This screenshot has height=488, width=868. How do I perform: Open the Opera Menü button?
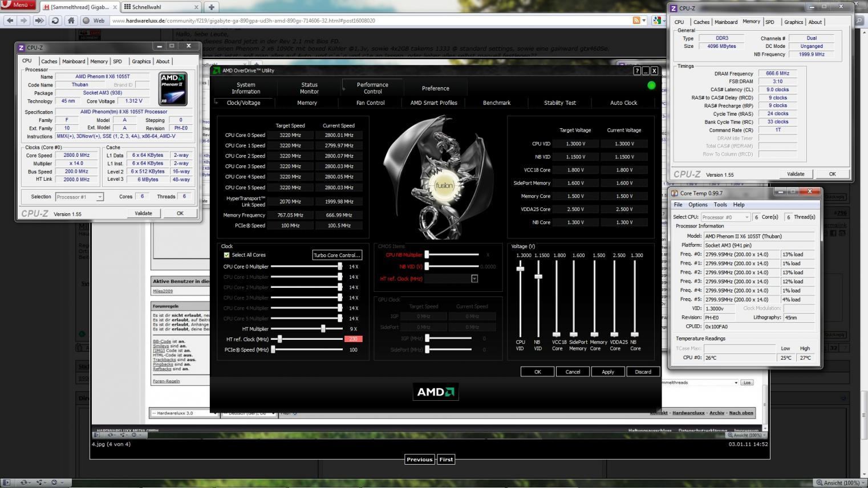pyautogui.click(x=19, y=5)
